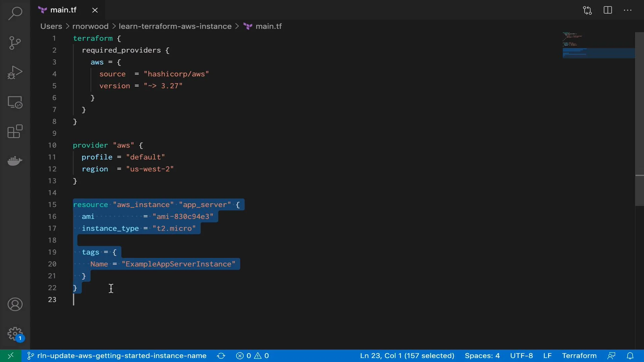The width and height of the screenshot is (644, 362).
Task: Open remote window indicator in status bar
Action: pyautogui.click(x=11, y=356)
